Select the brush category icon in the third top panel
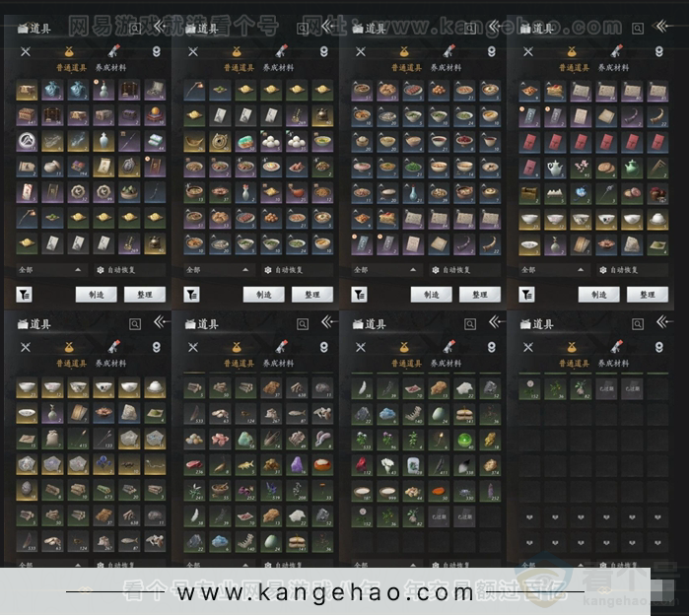Image resolution: width=689 pixels, height=616 pixels. coord(448,51)
